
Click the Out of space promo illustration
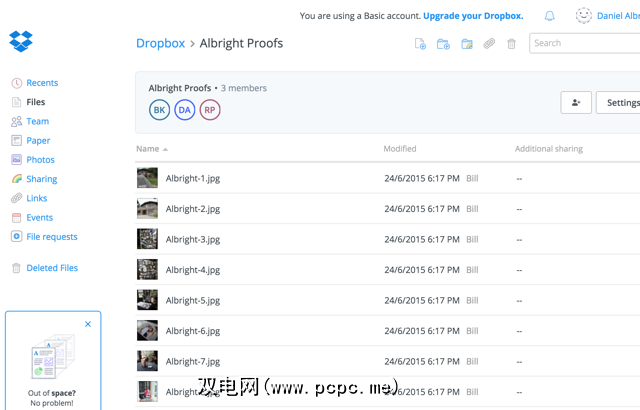(53, 357)
